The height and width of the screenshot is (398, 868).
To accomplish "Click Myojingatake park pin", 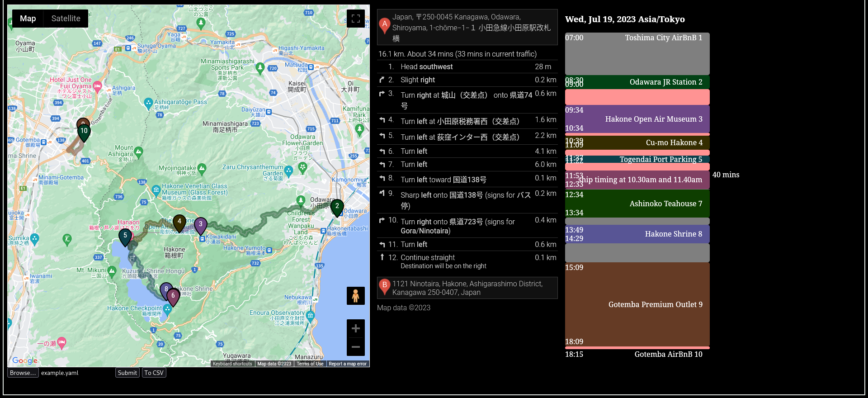I will 202,169.
